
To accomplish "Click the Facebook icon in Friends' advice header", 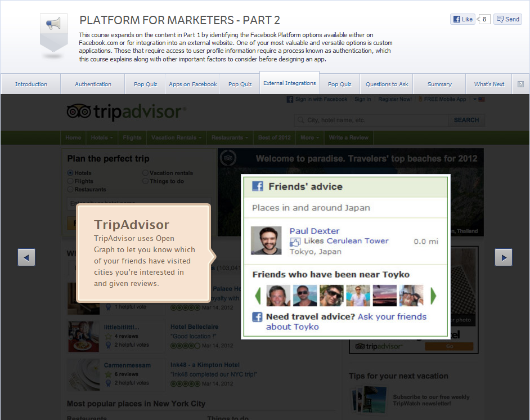I will coord(258,186).
